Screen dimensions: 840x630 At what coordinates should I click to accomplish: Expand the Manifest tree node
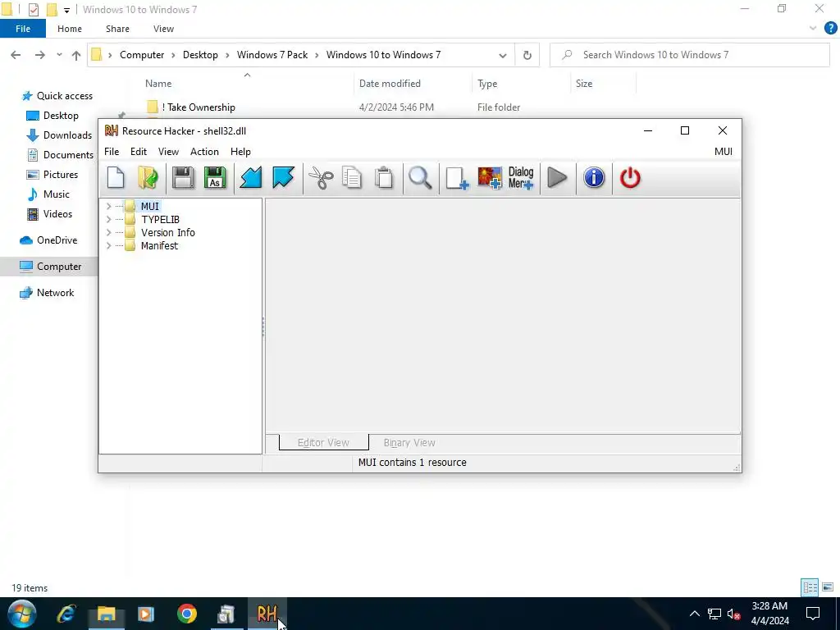[x=109, y=245]
